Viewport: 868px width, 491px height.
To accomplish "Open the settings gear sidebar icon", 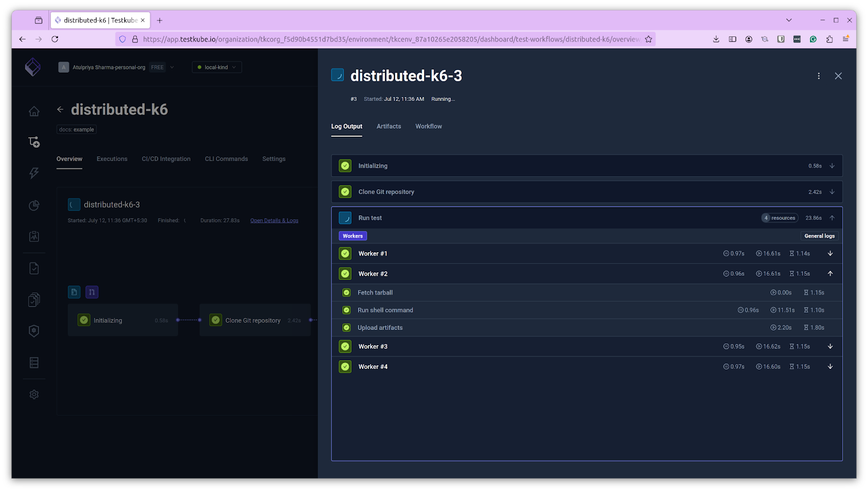I will click(x=34, y=394).
